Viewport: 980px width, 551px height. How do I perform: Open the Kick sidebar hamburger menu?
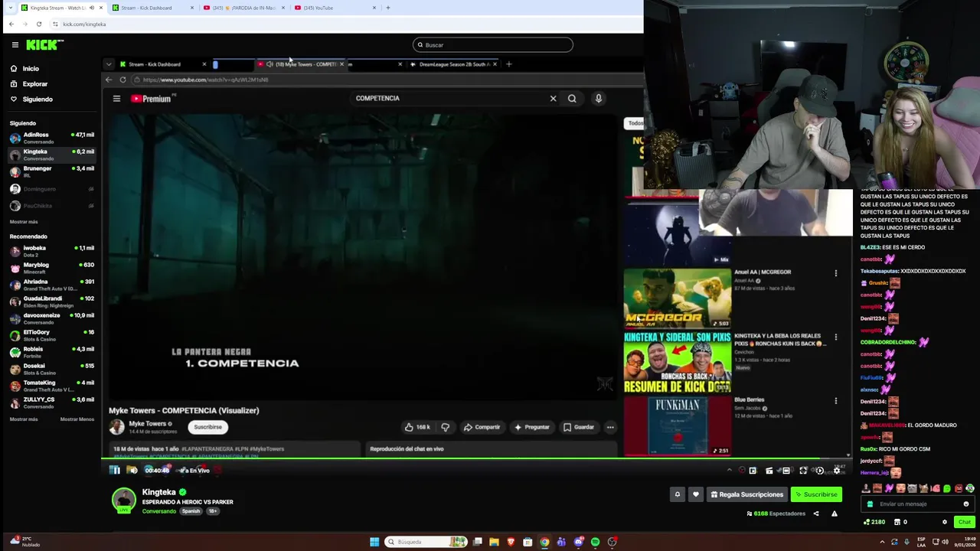click(x=15, y=45)
